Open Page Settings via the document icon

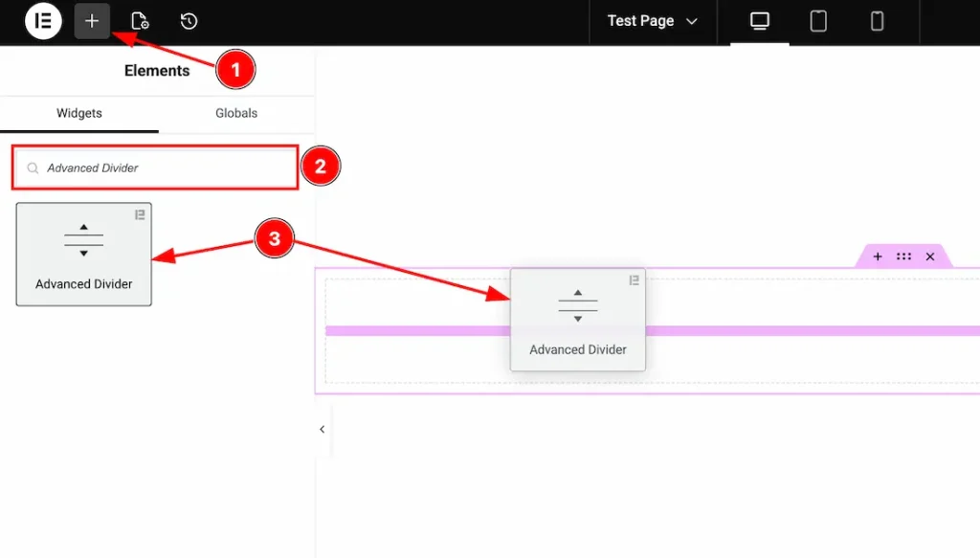(140, 21)
